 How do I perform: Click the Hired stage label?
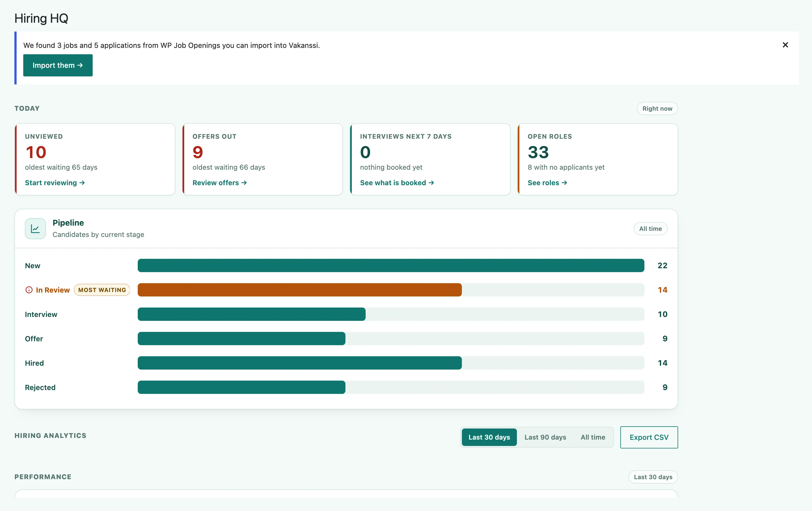click(x=34, y=363)
